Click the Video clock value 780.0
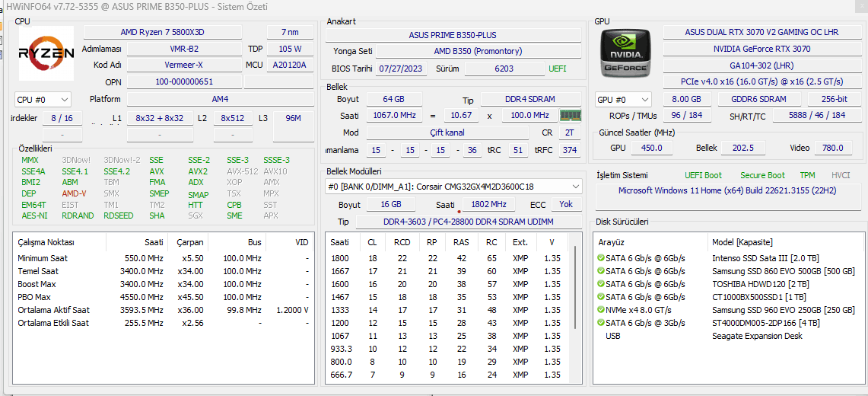The image size is (868, 396). click(832, 148)
